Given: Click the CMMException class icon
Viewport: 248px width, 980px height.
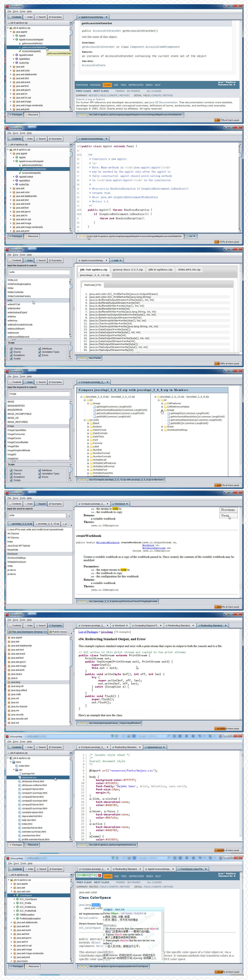Looking at the screenshot, I should point(18,915).
